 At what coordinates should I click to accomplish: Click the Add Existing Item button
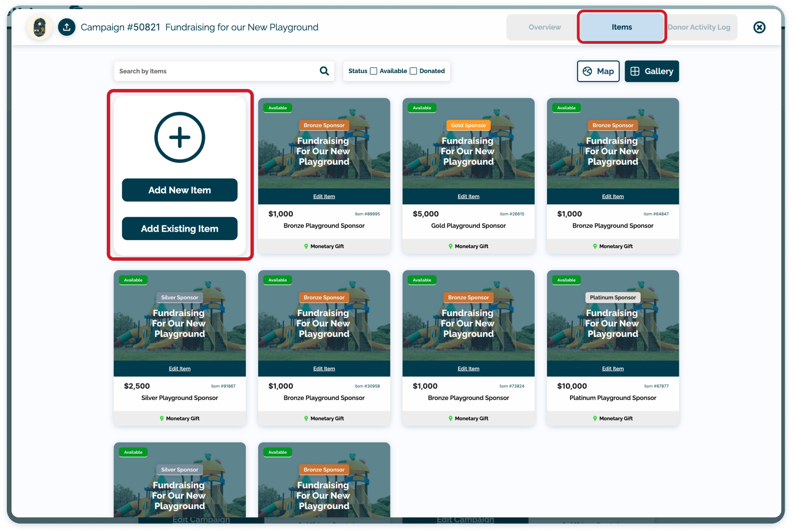180,229
